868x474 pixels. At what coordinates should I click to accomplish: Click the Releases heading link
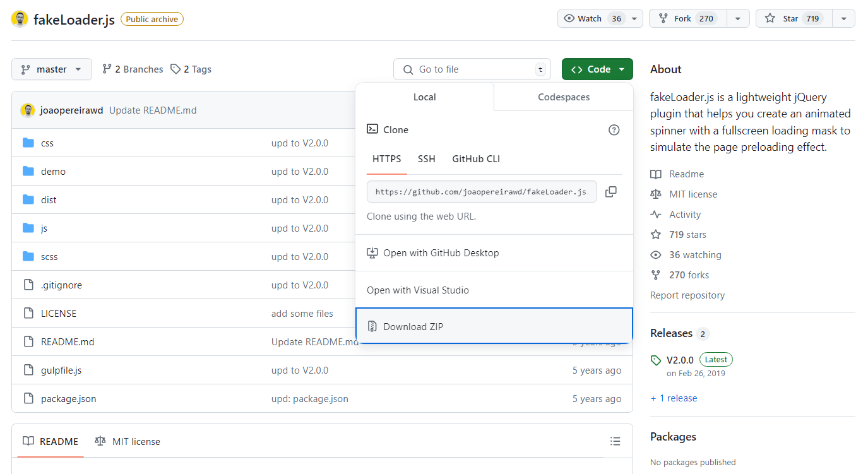tap(671, 333)
